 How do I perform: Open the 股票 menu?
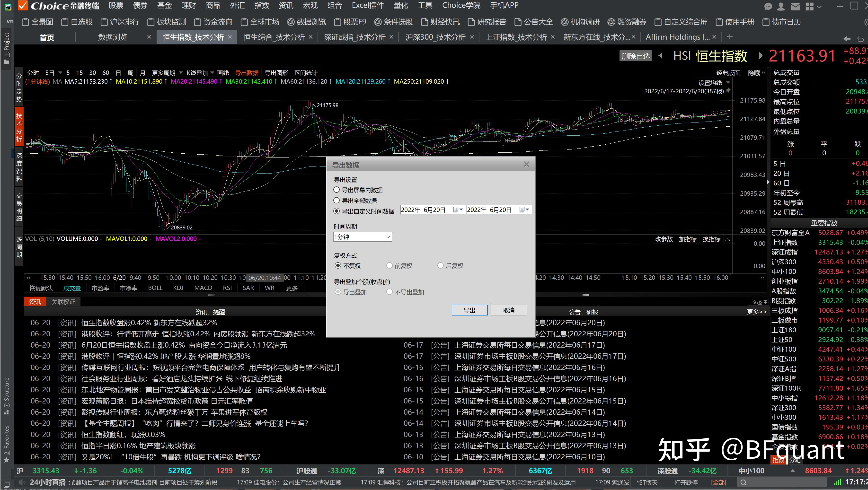pyautogui.click(x=116, y=5)
